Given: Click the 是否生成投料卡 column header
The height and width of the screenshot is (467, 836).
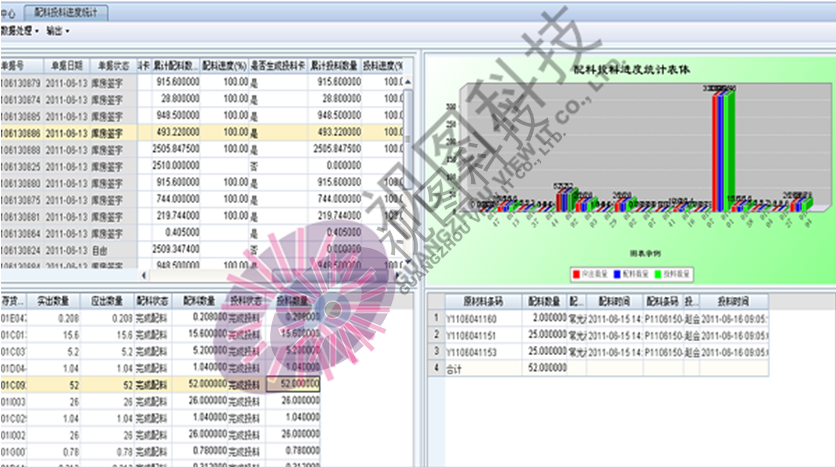Looking at the screenshot, I should coord(278,66).
